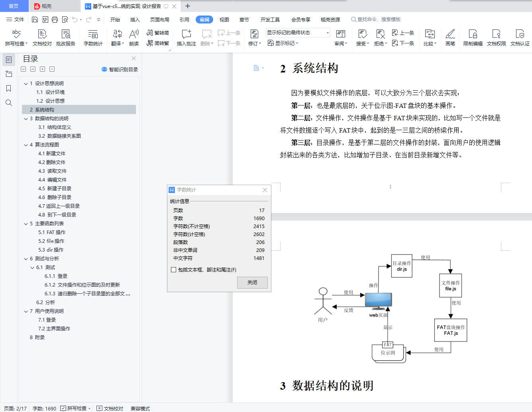The width and height of the screenshot is (532, 412).
Task: Click the plus icon under 目录 heading
Action: click(42, 69)
